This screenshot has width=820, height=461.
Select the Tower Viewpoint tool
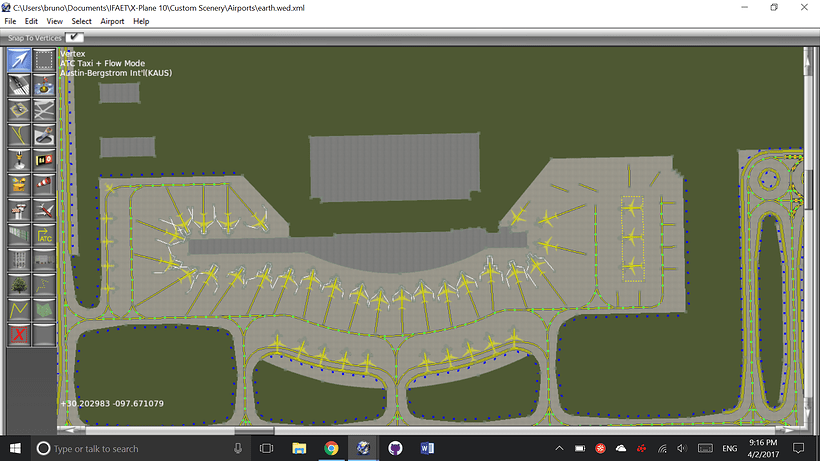[x=19, y=210]
